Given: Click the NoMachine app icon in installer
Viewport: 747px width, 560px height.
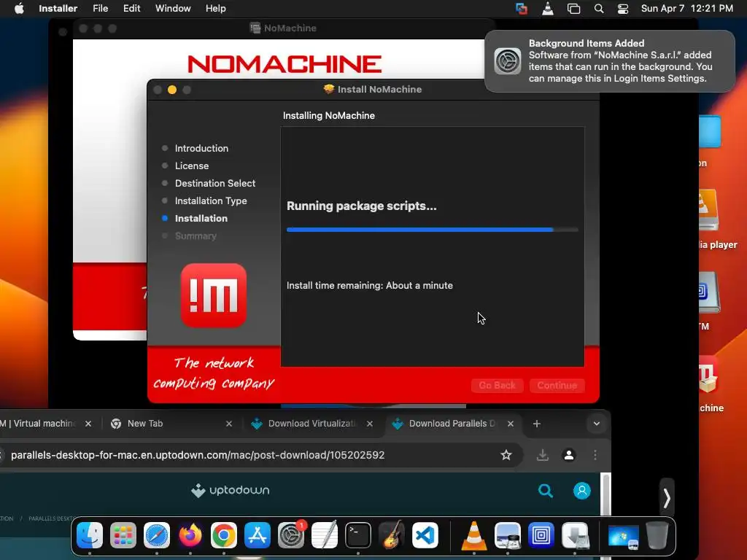Looking at the screenshot, I should tap(214, 295).
